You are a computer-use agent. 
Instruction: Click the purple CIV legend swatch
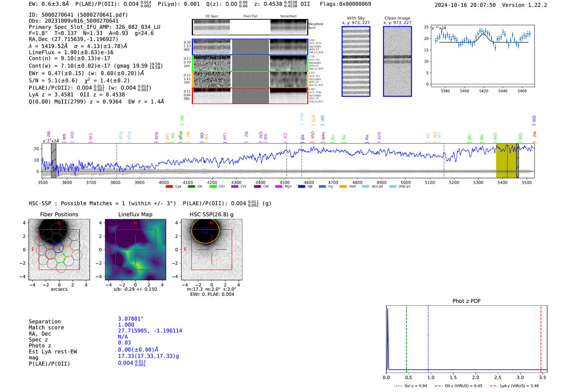235,186
